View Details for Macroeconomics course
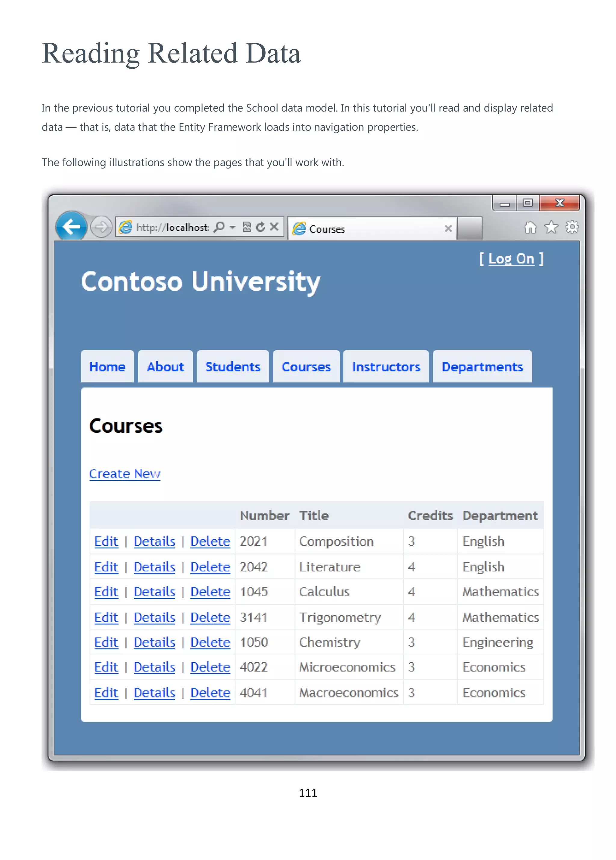 point(154,693)
